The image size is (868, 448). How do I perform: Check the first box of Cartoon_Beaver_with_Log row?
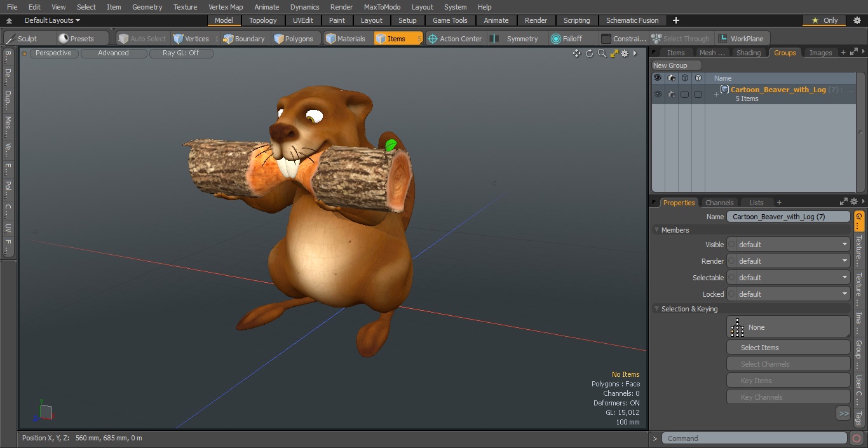coord(684,94)
